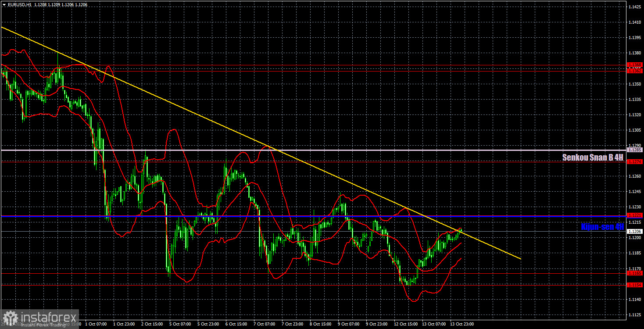
Task: Click the 1.1368 red price tag
Action: click(x=635, y=65)
